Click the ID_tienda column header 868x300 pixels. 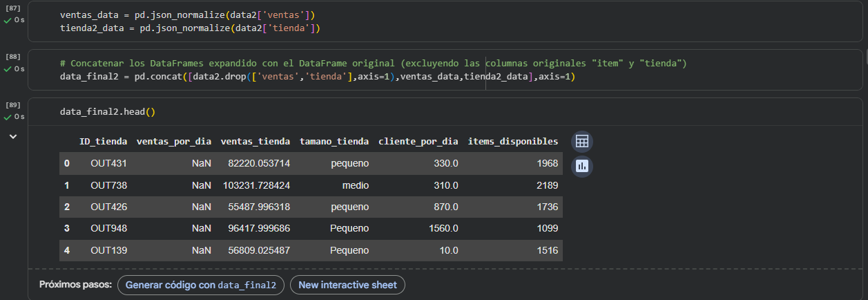coord(104,141)
